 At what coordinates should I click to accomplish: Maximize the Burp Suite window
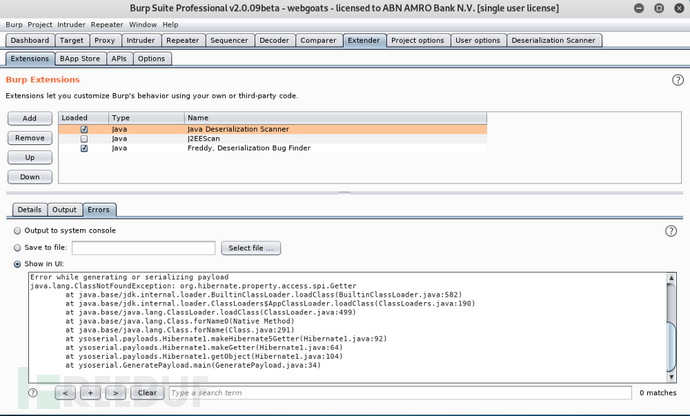coord(659,8)
